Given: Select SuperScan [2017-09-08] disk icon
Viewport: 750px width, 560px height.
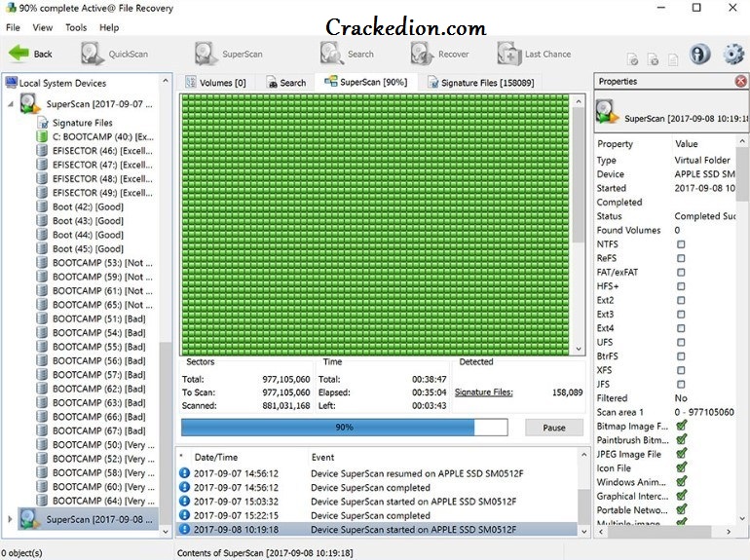Looking at the screenshot, I should point(30,519).
